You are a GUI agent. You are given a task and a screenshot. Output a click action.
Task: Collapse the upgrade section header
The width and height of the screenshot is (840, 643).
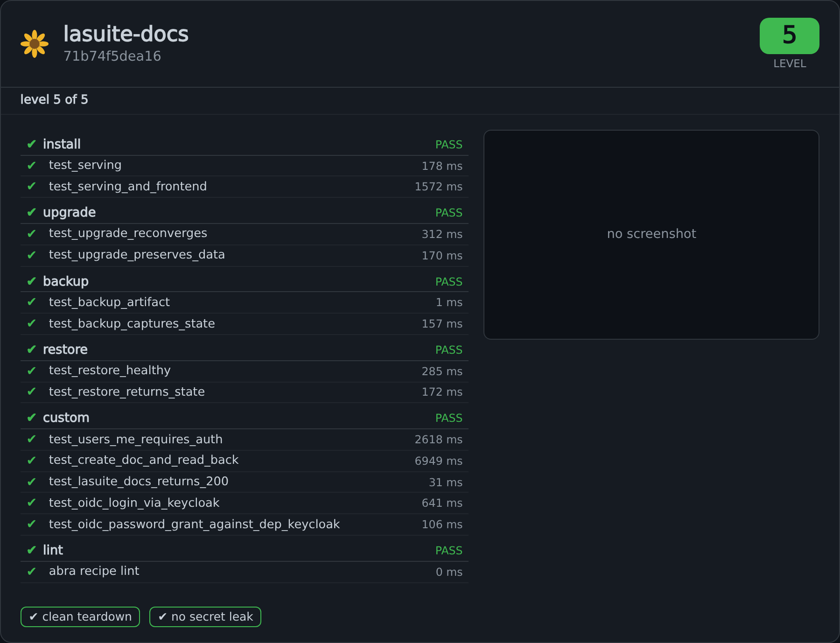coord(245,212)
